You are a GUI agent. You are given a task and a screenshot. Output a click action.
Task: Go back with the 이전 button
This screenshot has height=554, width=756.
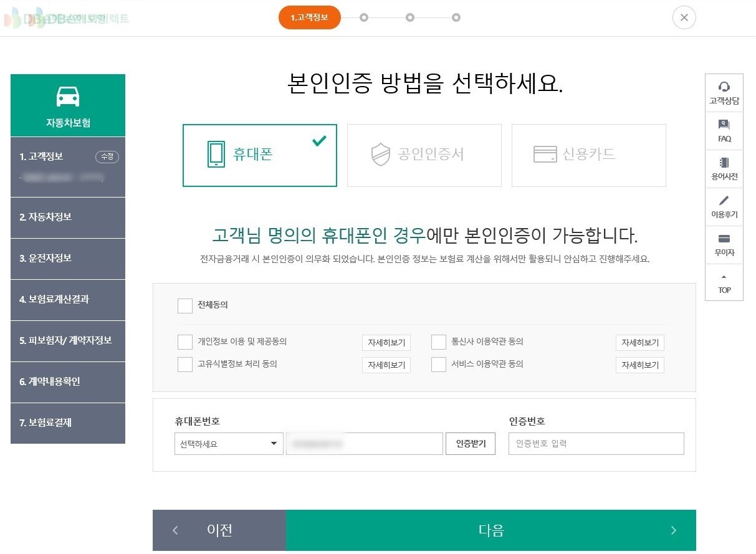[x=219, y=530]
